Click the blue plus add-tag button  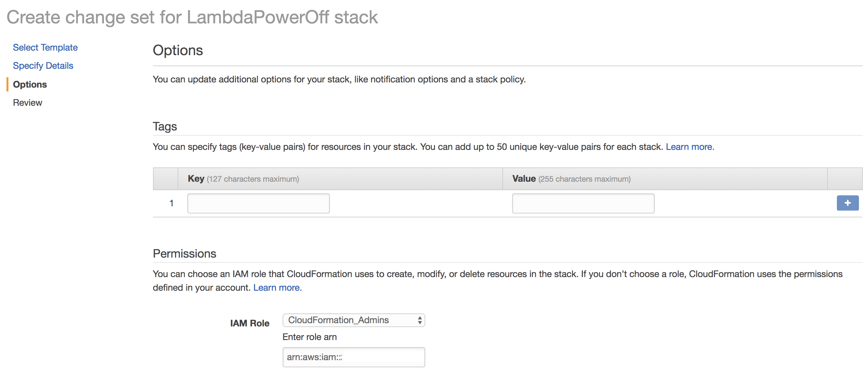(848, 203)
